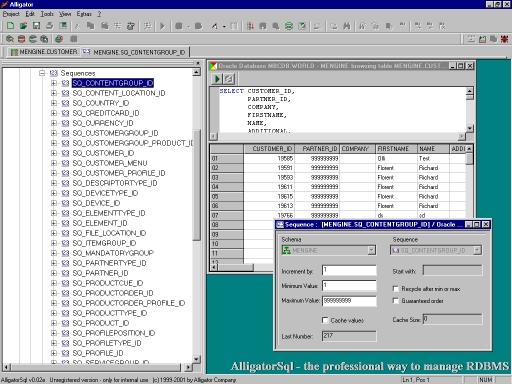Screen dimensions: 512x384
Task: Click the globe icon on second toolbar
Action: (x=59, y=39)
